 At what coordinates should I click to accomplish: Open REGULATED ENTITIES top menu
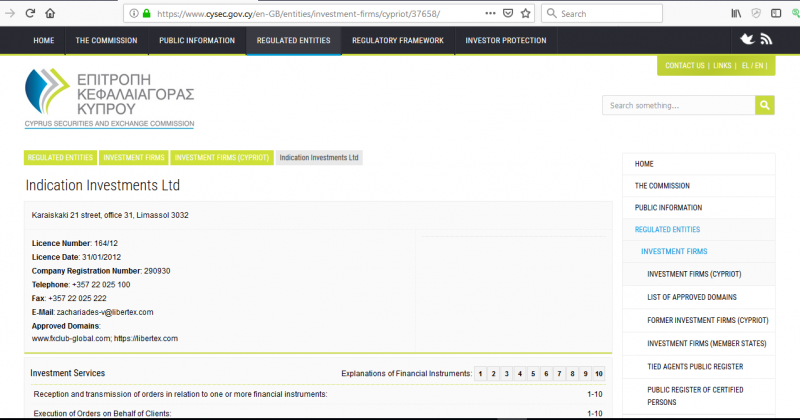pyautogui.click(x=293, y=40)
